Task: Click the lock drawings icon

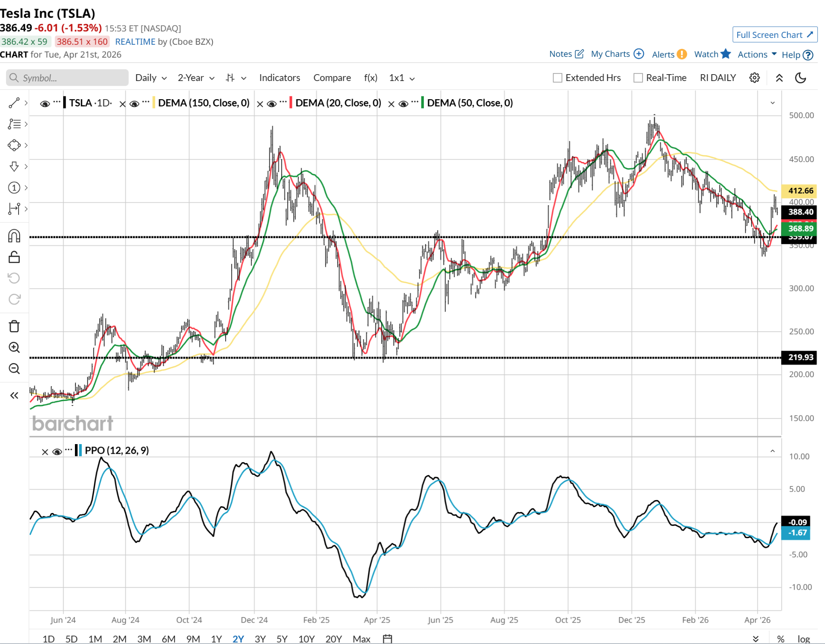Action: coord(14,257)
